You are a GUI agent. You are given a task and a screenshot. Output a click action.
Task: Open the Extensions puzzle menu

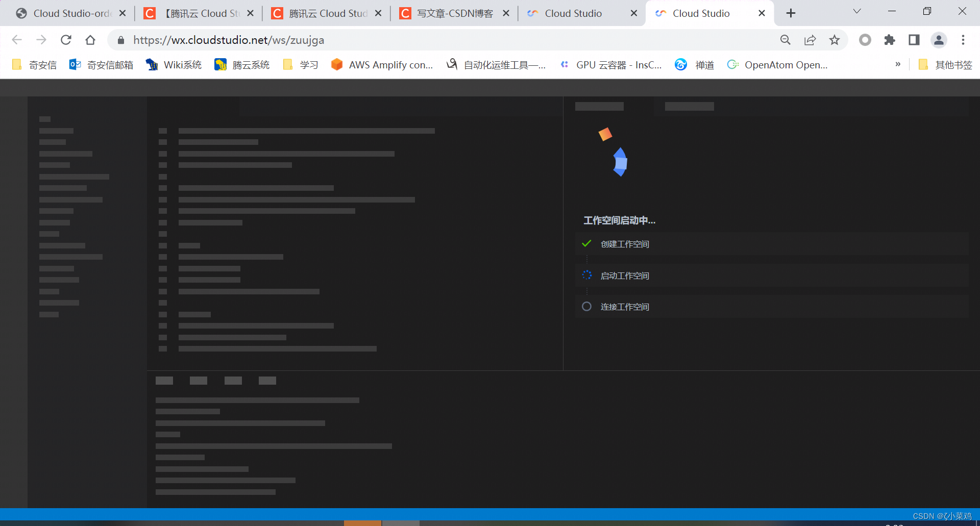pos(890,40)
